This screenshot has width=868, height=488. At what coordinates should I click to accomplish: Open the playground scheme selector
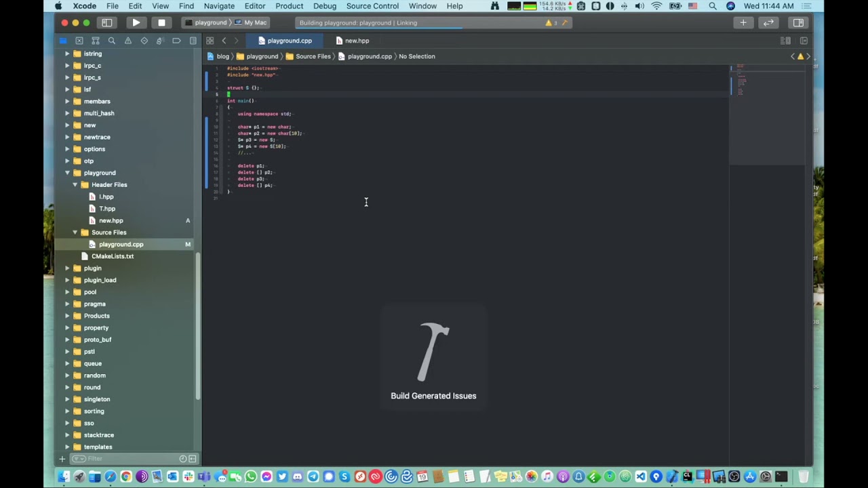click(x=207, y=22)
